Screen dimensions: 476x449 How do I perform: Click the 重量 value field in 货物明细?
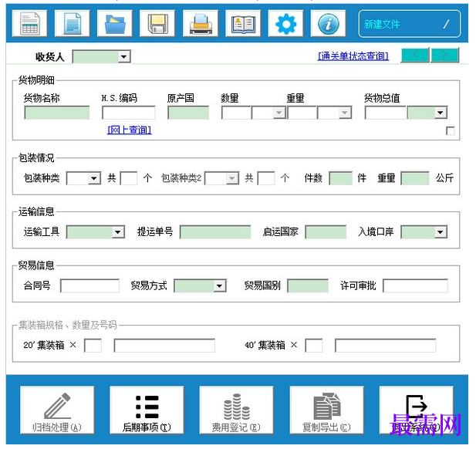click(x=302, y=113)
